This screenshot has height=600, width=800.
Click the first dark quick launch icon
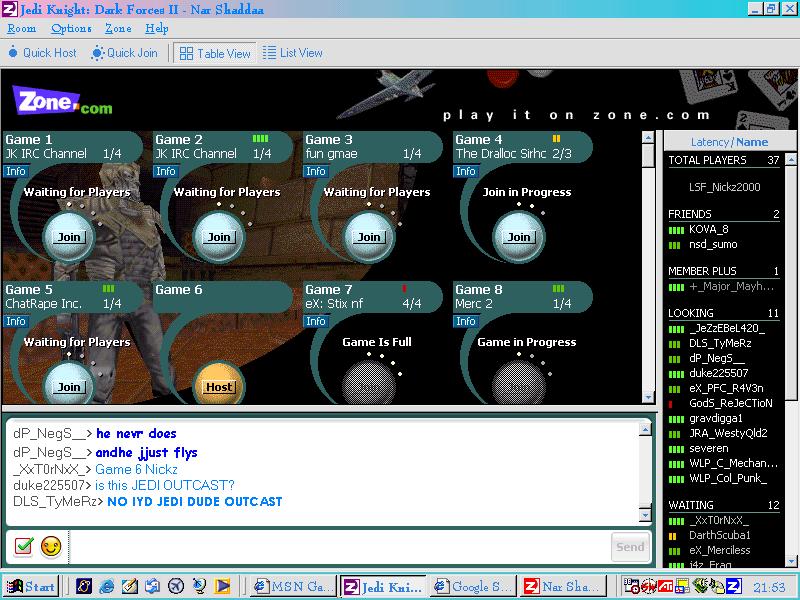[84, 586]
